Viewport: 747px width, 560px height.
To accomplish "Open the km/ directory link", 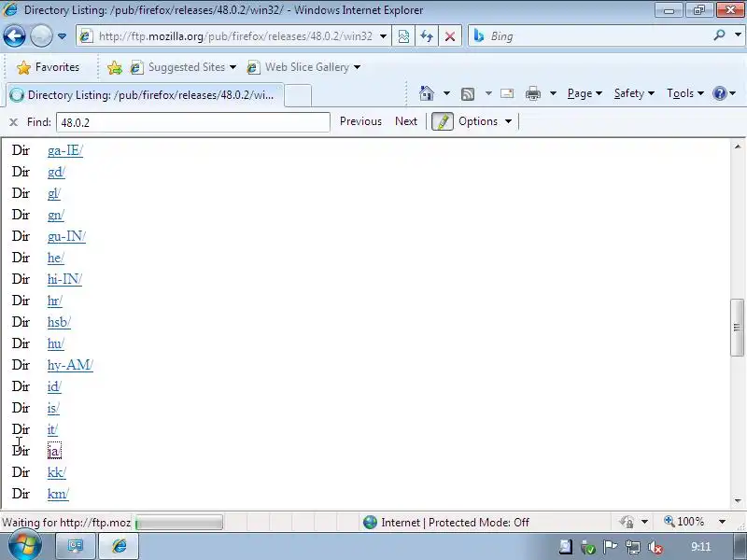I will pyautogui.click(x=58, y=494).
